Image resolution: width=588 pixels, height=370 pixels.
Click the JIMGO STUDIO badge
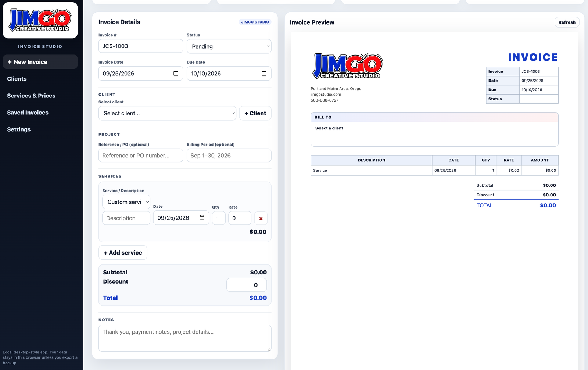pos(255,22)
